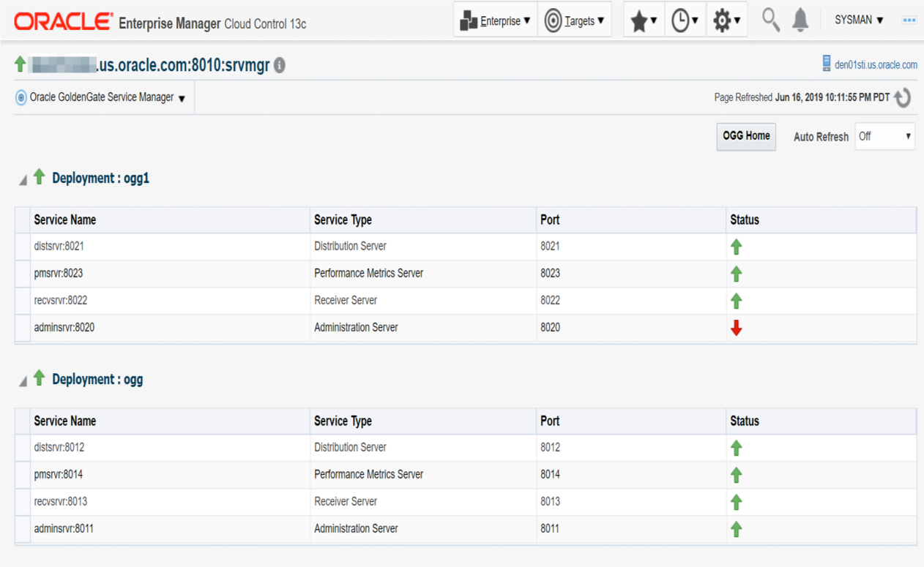Open the Enterprise menu
Image resolution: width=924 pixels, height=567 pixels.
click(495, 21)
